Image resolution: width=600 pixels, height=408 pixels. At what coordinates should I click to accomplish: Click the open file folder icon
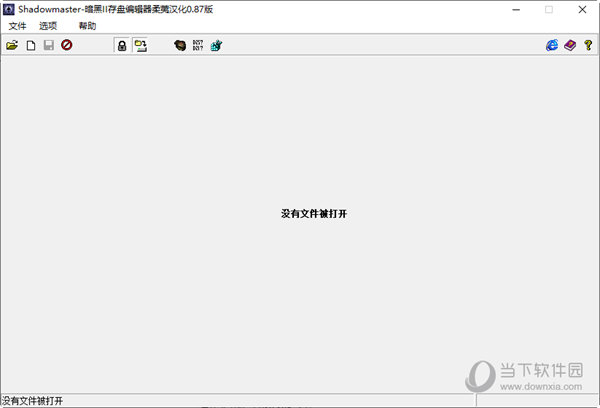(x=12, y=46)
